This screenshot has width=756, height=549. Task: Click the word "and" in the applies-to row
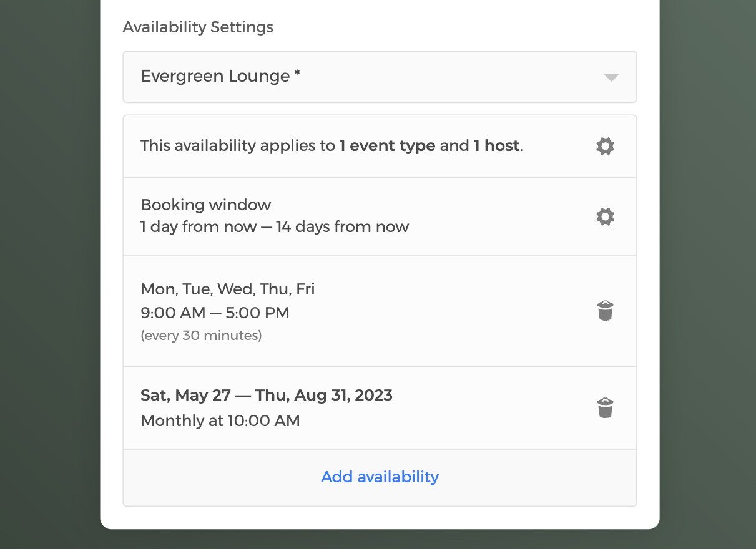(454, 146)
